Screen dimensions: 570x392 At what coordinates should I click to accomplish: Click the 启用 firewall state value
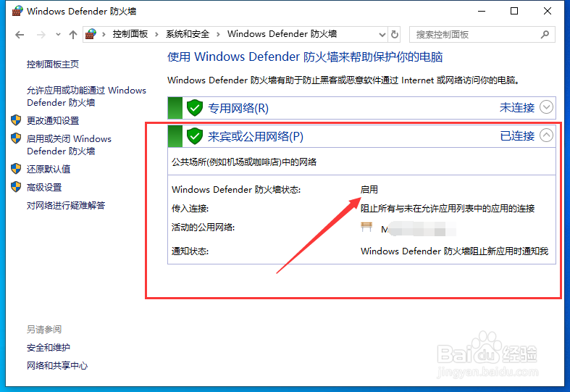click(x=369, y=189)
